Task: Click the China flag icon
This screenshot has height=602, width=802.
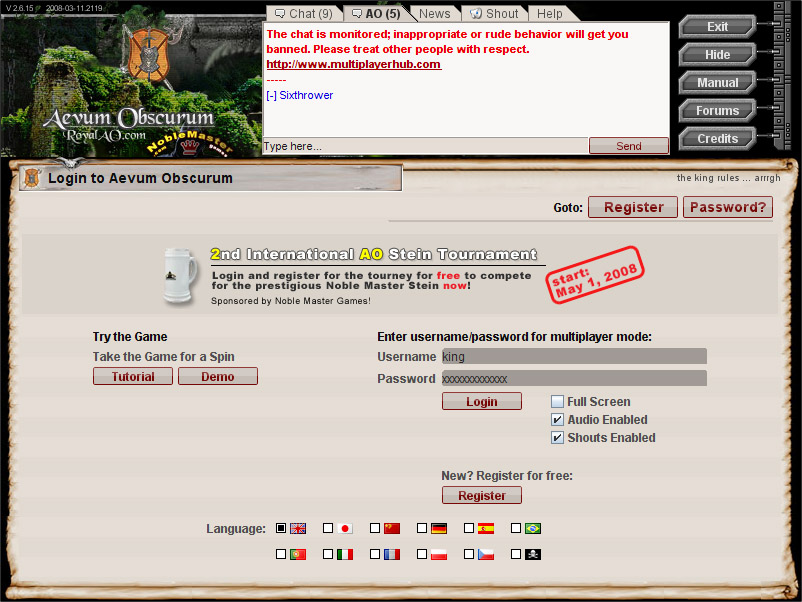Action: (392, 528)
